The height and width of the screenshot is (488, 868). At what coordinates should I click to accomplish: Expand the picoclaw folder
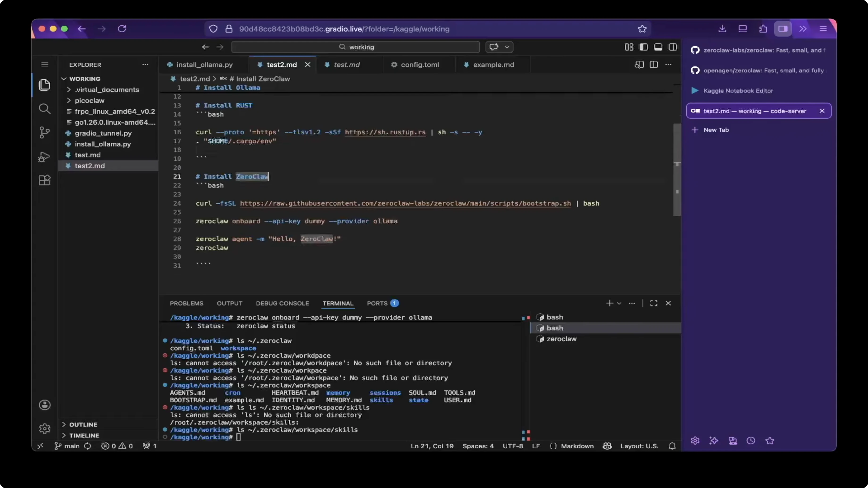(x=89, y=101)
